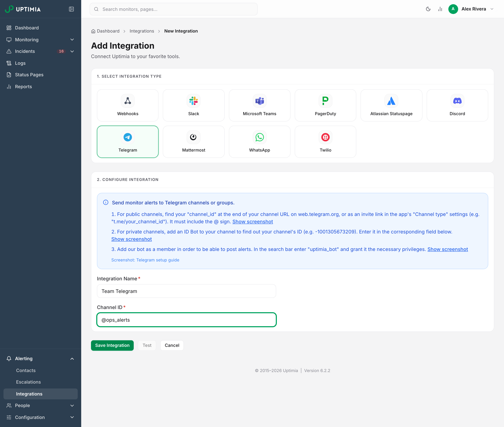This screenshot has width=504, height=427.
Task: Expand the People section chevron
Action: pyautogui.click(x=72, y=405)
